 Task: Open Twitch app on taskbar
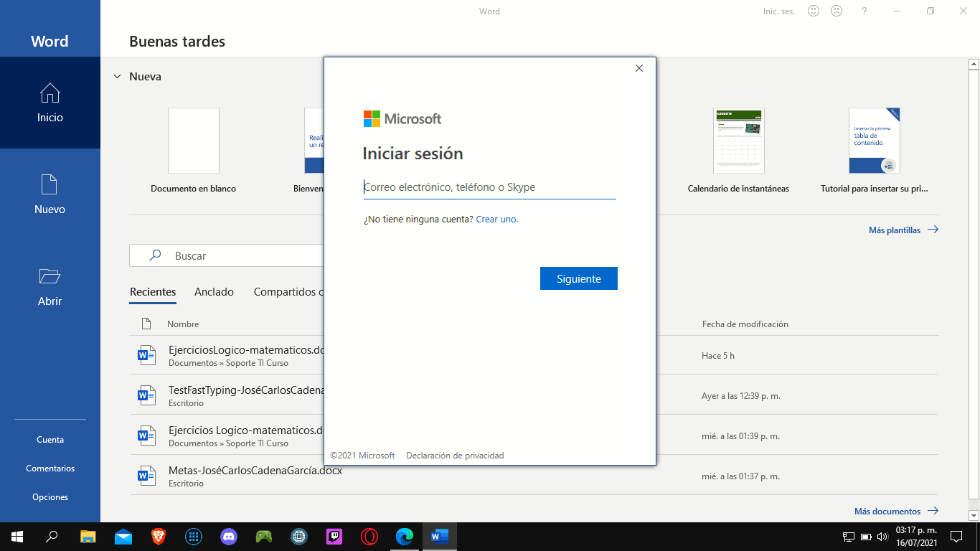pos(334,537)
